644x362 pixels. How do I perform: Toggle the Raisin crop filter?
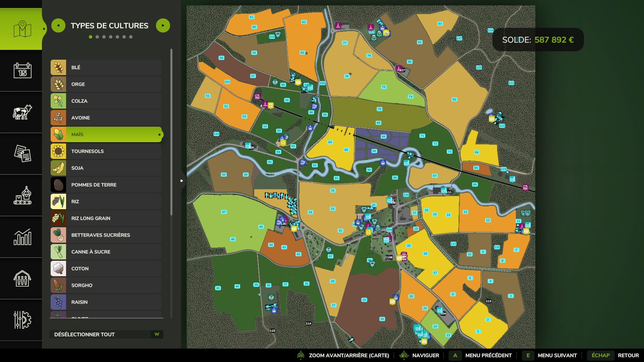click(x=106, y=302)
